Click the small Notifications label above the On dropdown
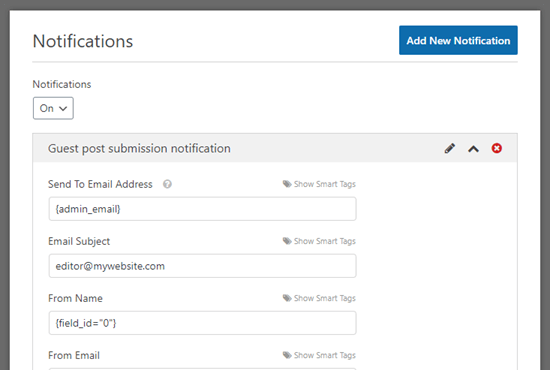550x370 pixels. pyautogui.click(x=62, y=84)
